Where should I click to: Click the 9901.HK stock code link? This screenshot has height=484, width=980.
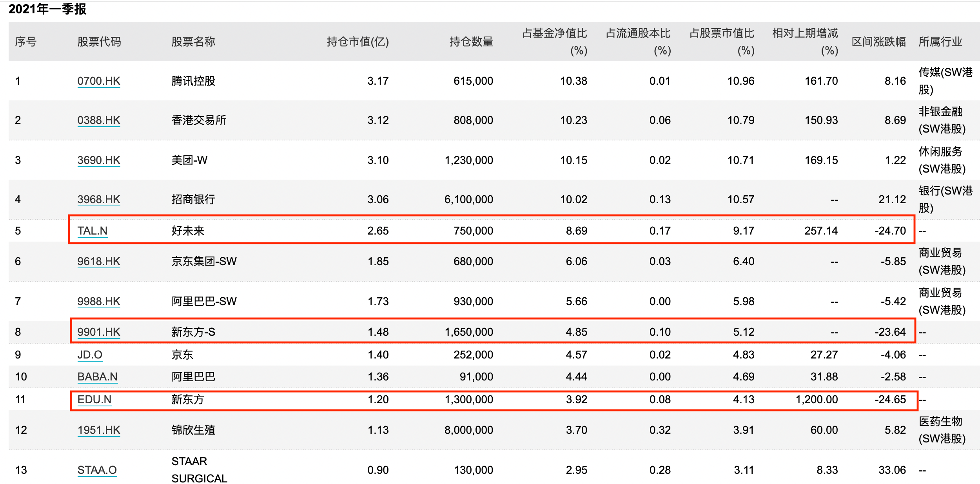[x=99, y=332]
